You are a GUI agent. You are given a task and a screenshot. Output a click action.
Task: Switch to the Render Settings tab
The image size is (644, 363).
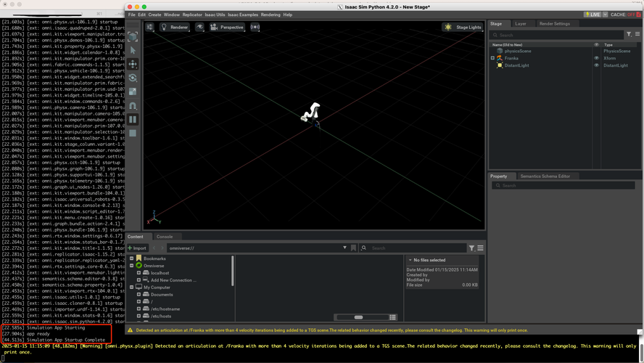click(x=555, y=23)
